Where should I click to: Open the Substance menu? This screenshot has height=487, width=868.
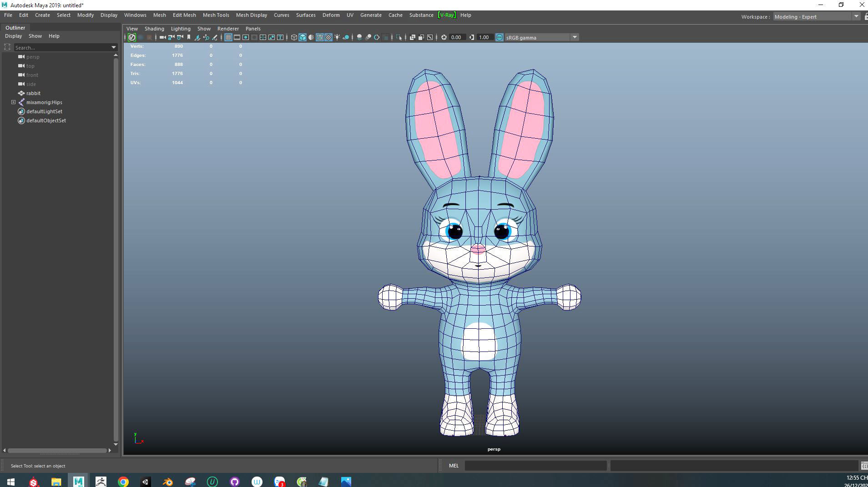pos(421,15)
